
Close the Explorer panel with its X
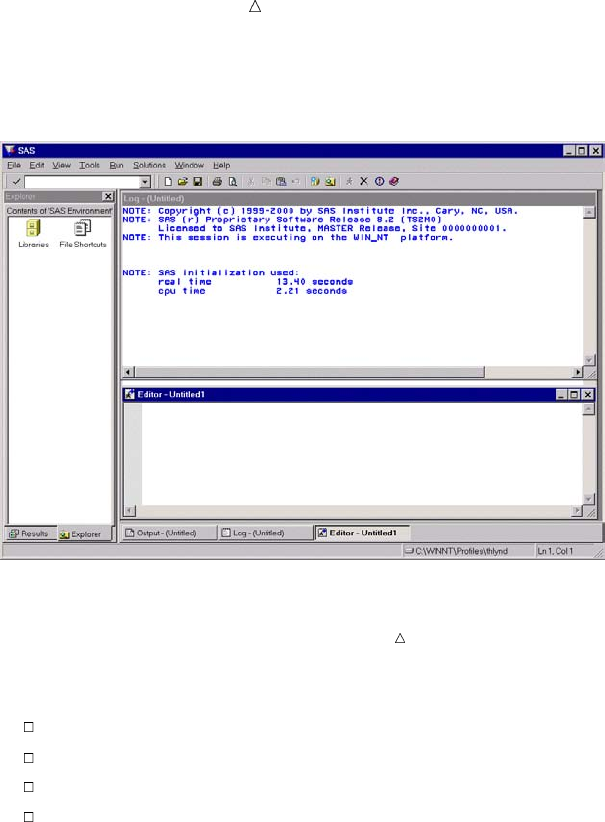click(108, 196)
